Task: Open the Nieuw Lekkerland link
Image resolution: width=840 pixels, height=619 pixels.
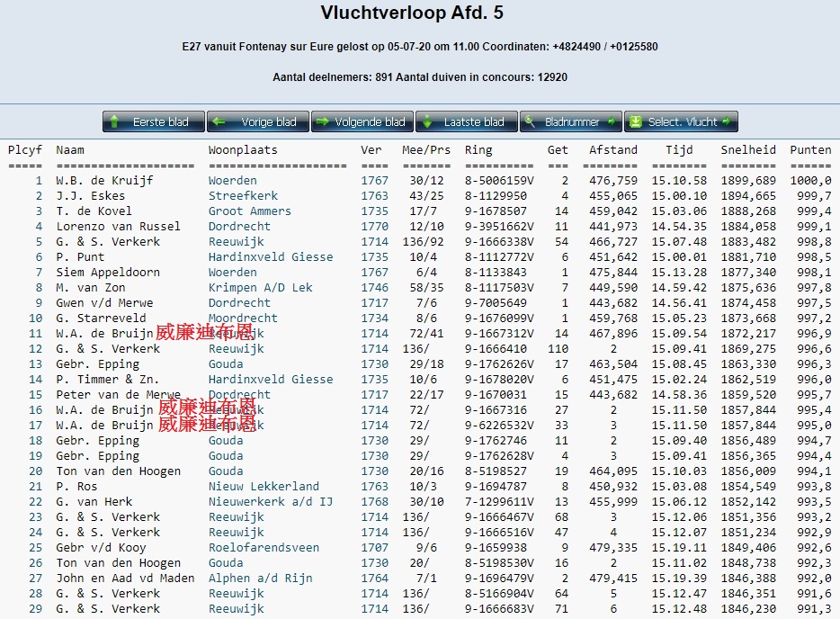Action: [x=264, y=487]
